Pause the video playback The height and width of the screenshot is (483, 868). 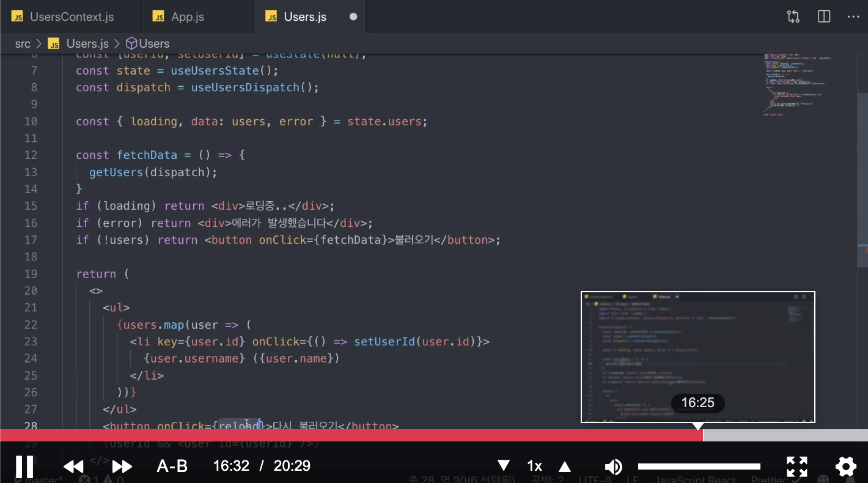click(x=24, y=466)
